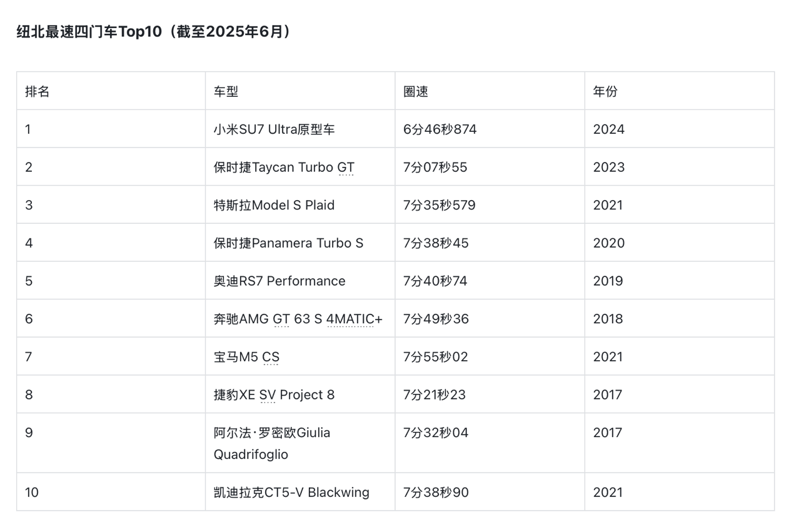The width and height of the screenshot is (794, 532).
Task: Click rank number 10 cell
Action: pyautogui.click(x=111, y=492)
